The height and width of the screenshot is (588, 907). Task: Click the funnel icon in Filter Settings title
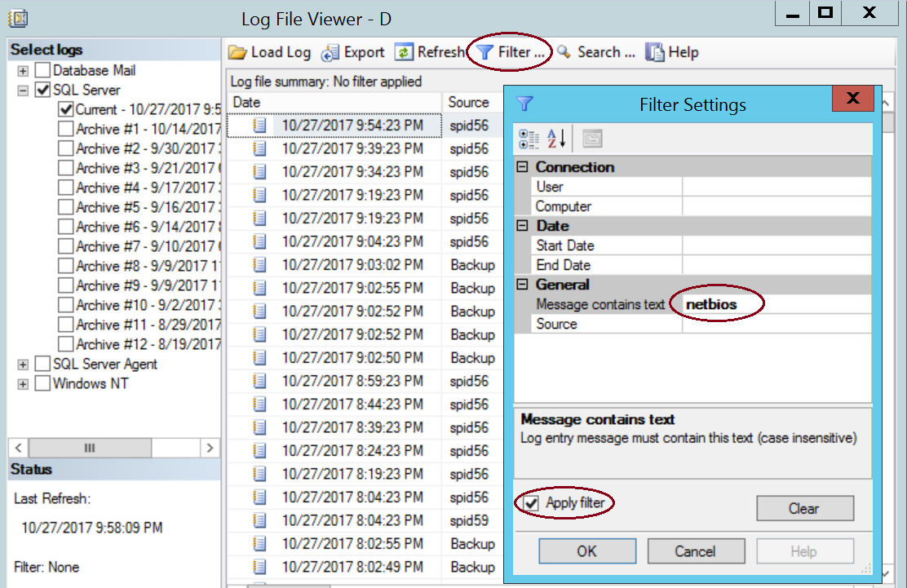pyautogui.click(x=524, y=104)
